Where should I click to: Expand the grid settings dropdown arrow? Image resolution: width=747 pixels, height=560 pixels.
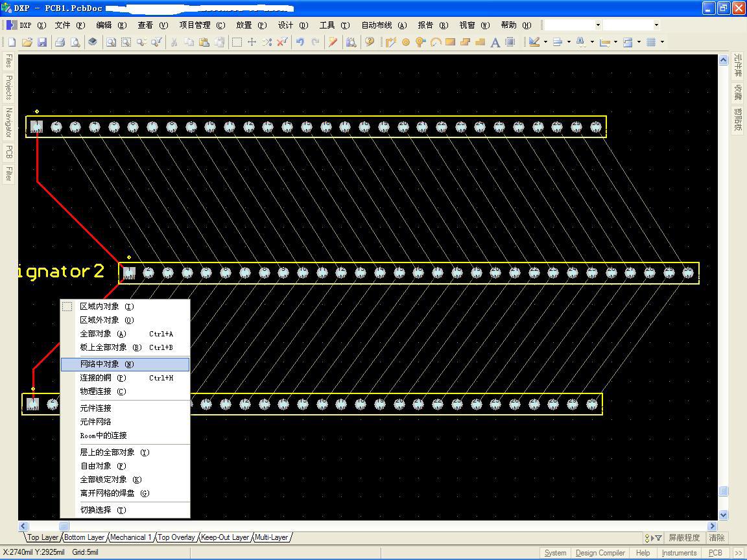click(x=662, y=42)
